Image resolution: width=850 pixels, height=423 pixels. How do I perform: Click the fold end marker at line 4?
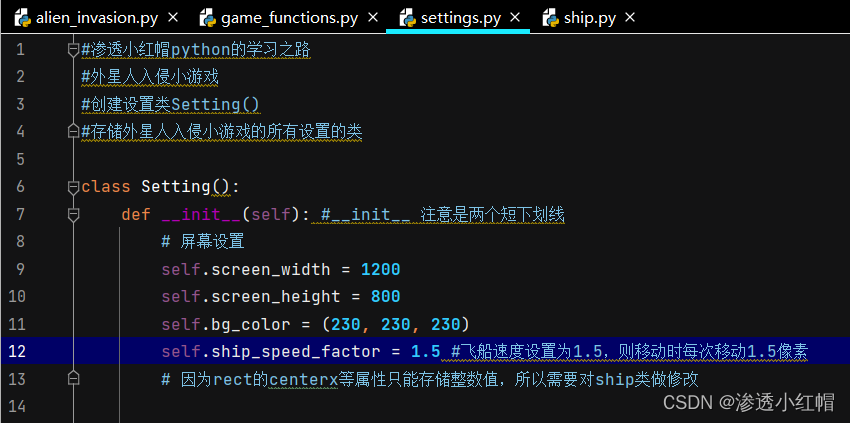click(x=73, y=131)
